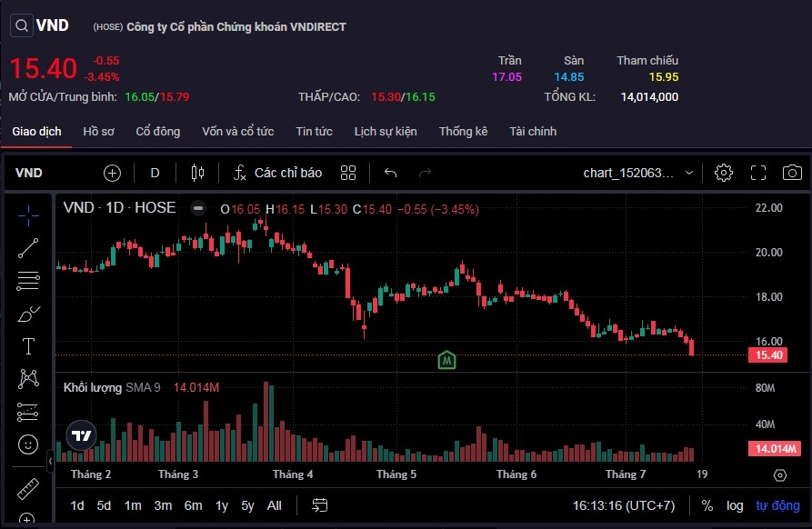Open candlestick chart type selector
Screen dimensions: 812x529
198,173
